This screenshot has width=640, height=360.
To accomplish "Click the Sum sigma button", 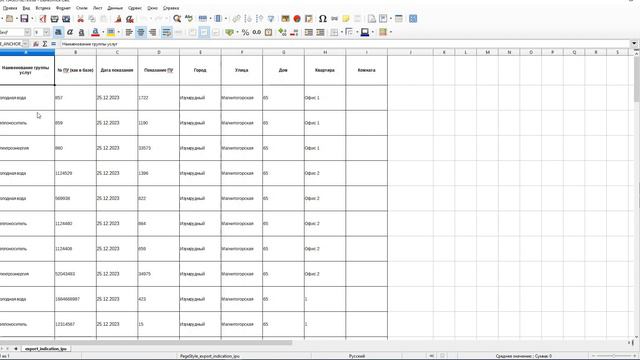I will pos(45,44).
